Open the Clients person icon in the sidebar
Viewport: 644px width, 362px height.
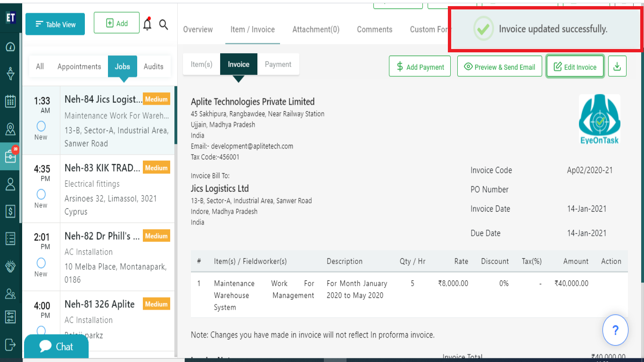[x=10, y=184]
